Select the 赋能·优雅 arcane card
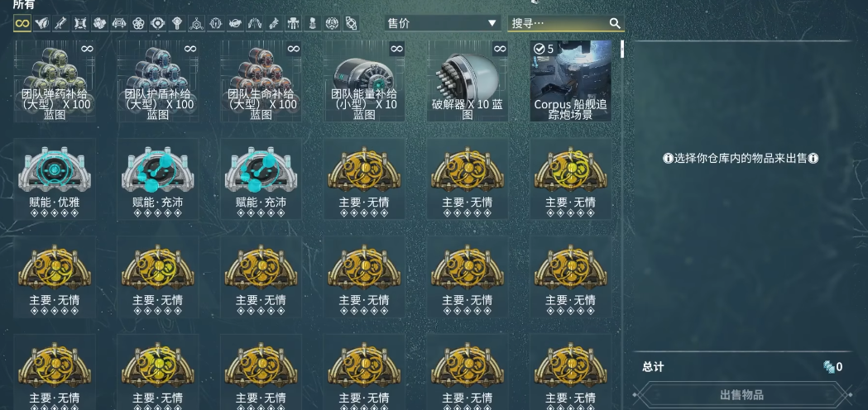The image size is (868, 410). [55, 179]
